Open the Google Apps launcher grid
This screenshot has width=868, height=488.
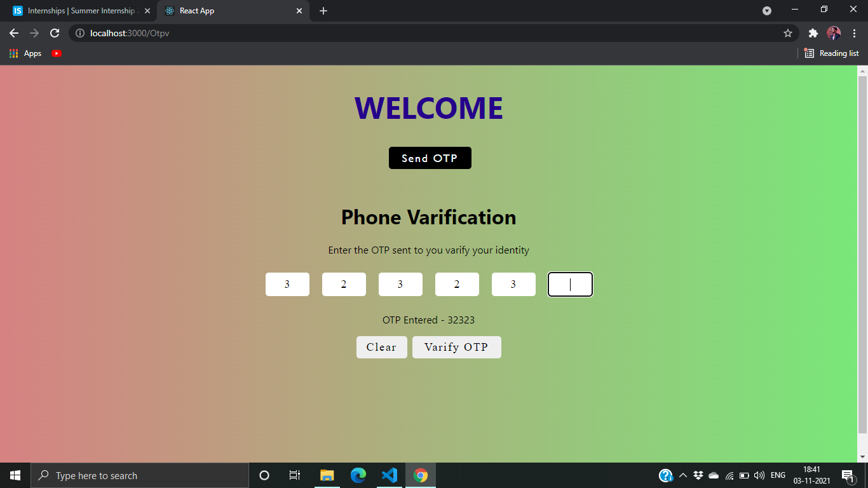[13, 53]
